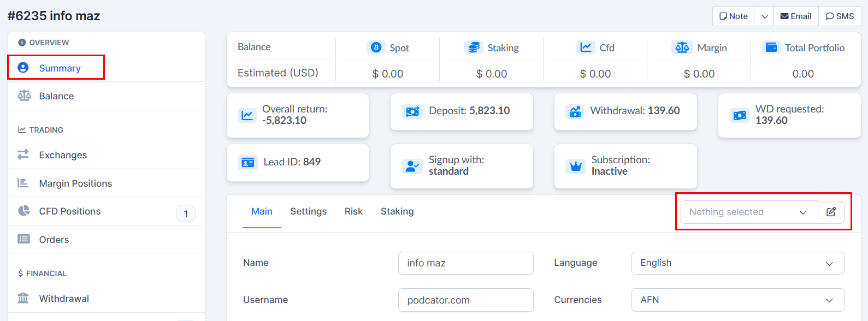
Task: Open the Nothing selected dropdown
Action: (748, 212)
